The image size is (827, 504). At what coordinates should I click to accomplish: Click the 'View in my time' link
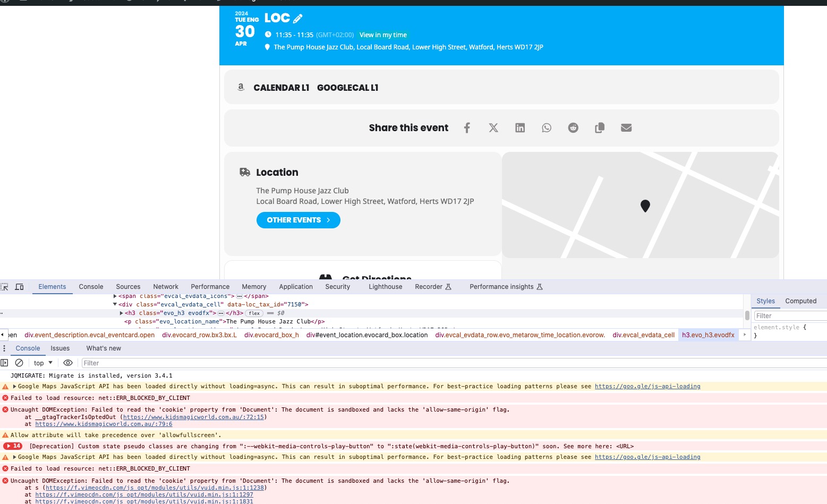click(x=383, y=35)
